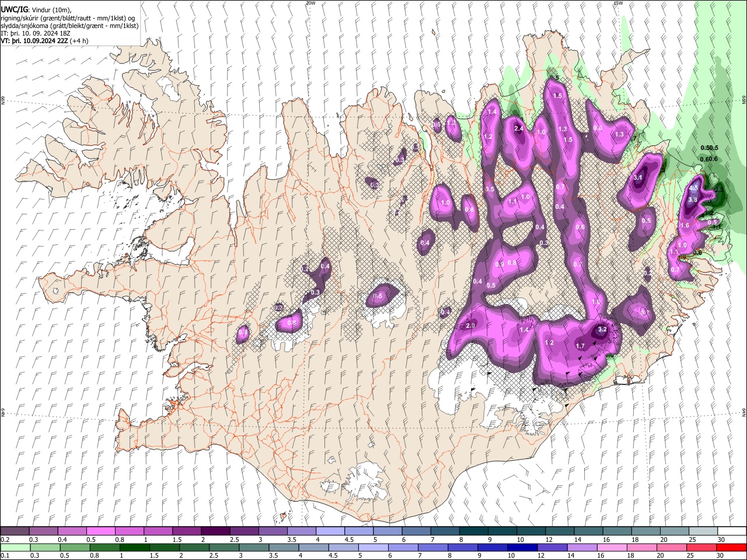747x560 pixels.
Task: Pick the grey-green 3–3.5 rain legend swatch
Action: coord(253,548)
